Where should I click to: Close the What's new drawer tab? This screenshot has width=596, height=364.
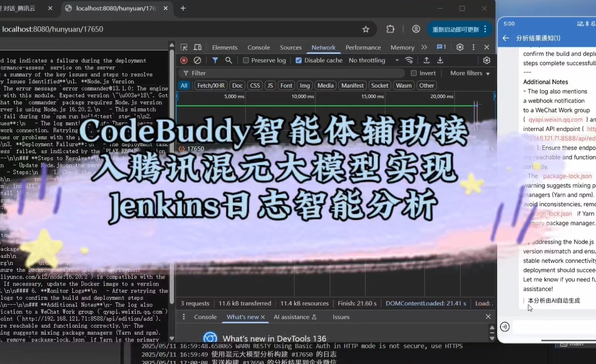(x=262, y=317)
